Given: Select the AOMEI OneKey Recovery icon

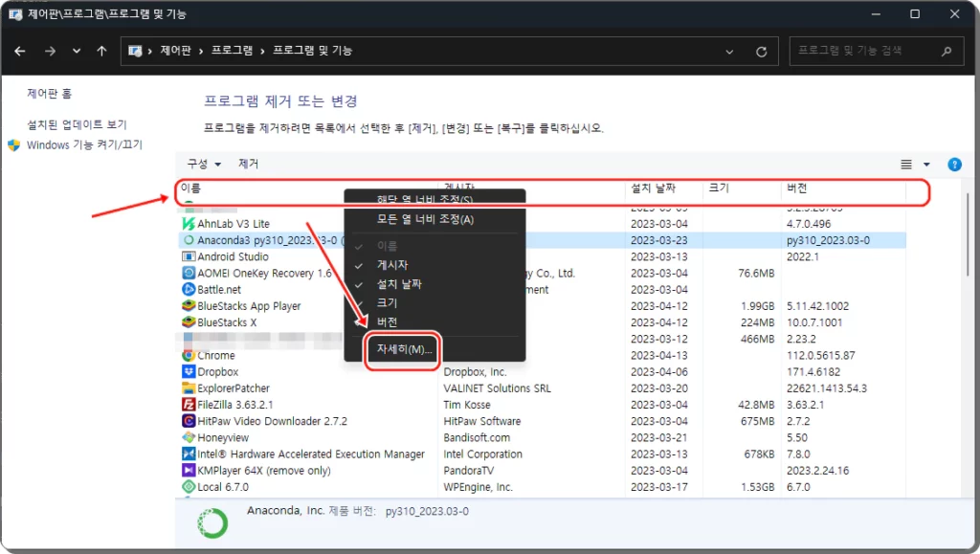Looking at the screenshot, I should coord(189,273).
